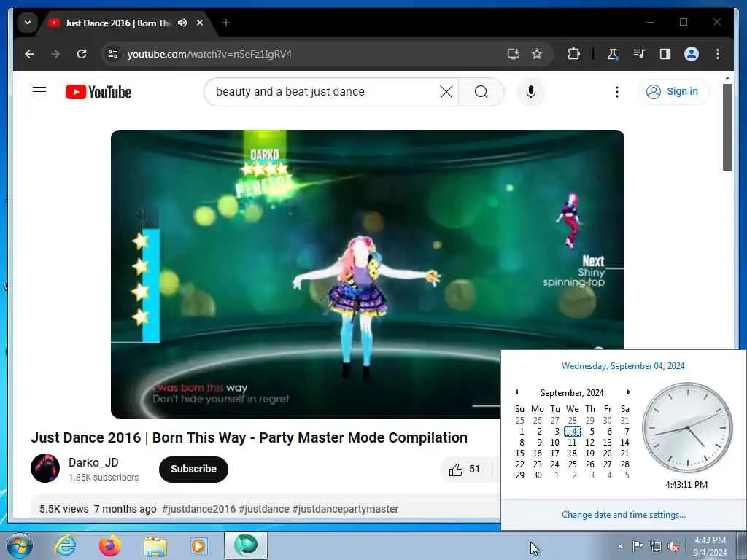The image size is (747, 560).
Task: Open the #justdancepartymaster hashtag
Action: pos(345,509)
